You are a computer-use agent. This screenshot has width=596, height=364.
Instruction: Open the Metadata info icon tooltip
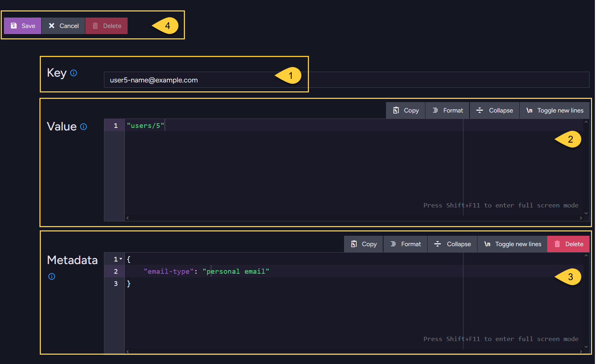52,276
